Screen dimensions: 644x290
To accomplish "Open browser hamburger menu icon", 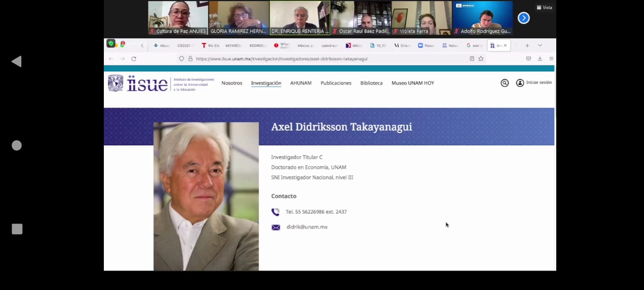I will click(551, 59).
